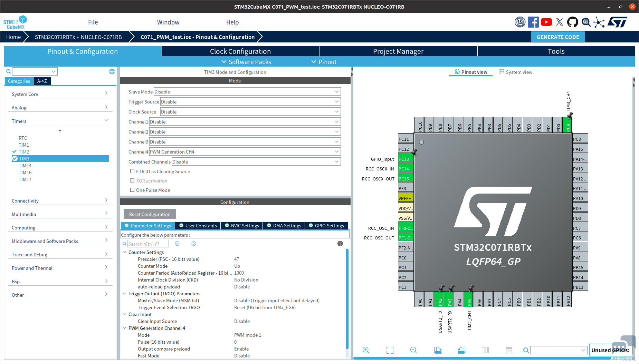The height and width of the screenshot is (364, 639).
Task: Click the zoom in magnifier icon
Action: [x=366, y=350]
